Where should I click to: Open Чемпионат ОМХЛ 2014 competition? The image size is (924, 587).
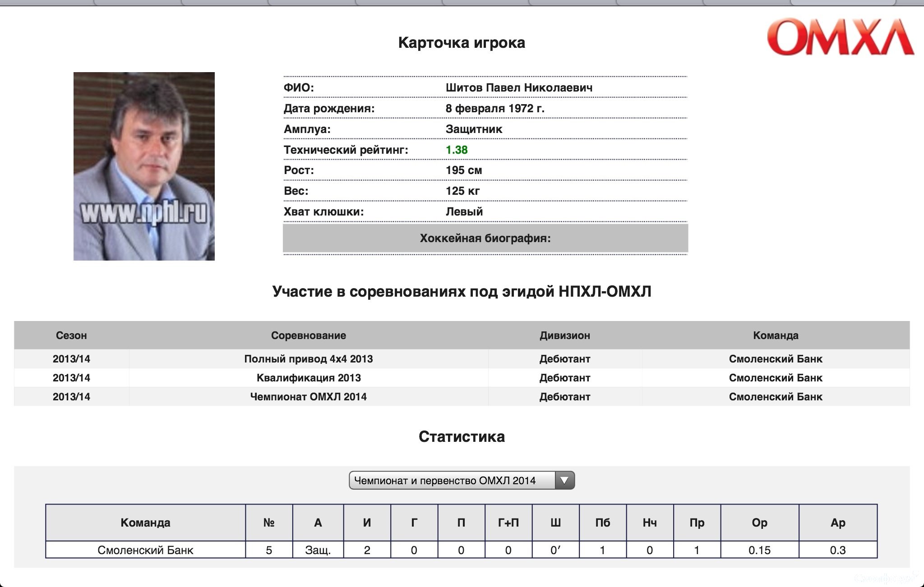[x=309, y=397]
